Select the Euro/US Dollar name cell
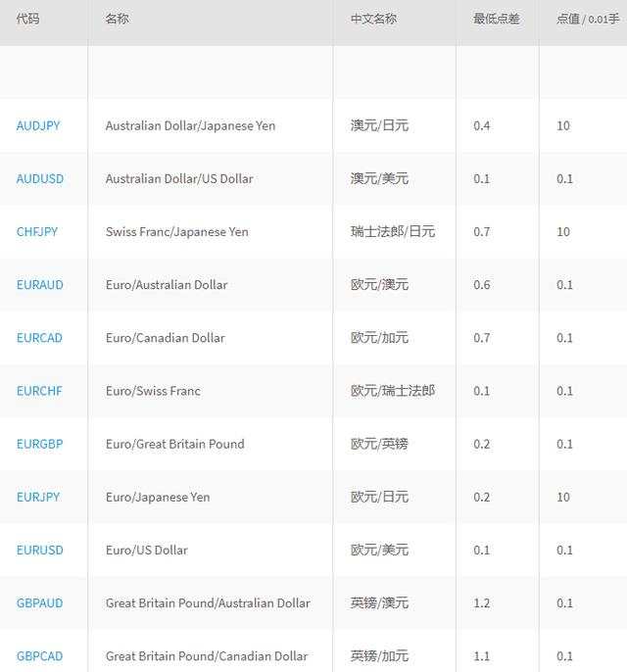Screen dimensions: 627x672 (x=147, y=550)
